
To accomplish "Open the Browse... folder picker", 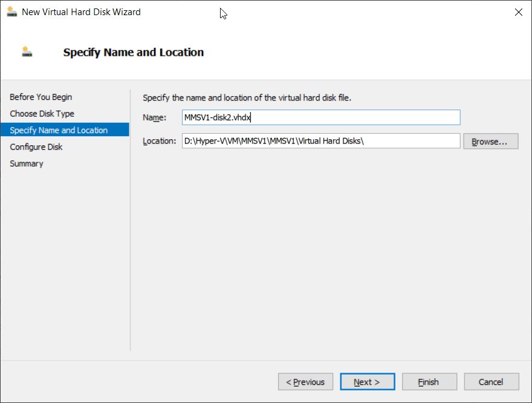I will pyautogui.click(x=491, y=141).
